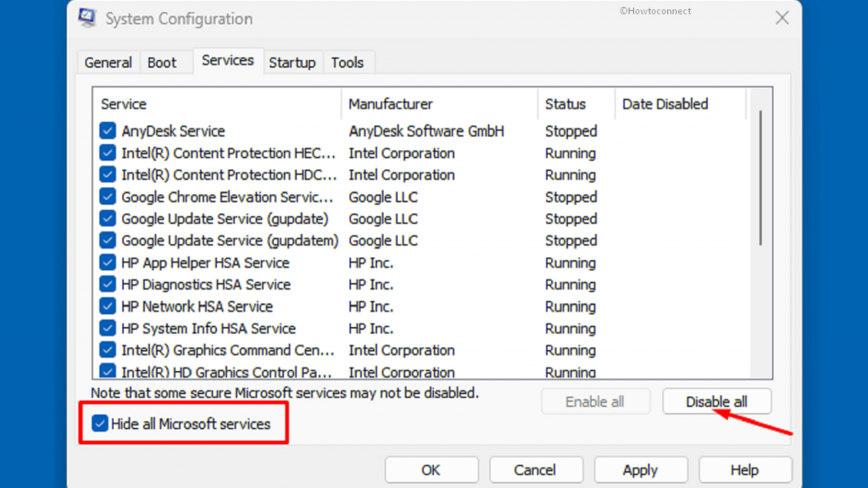Click AnyDesk Software GmbH manufacturer cell
Viewport: 868px width, 488px height.
pos(426,131)
